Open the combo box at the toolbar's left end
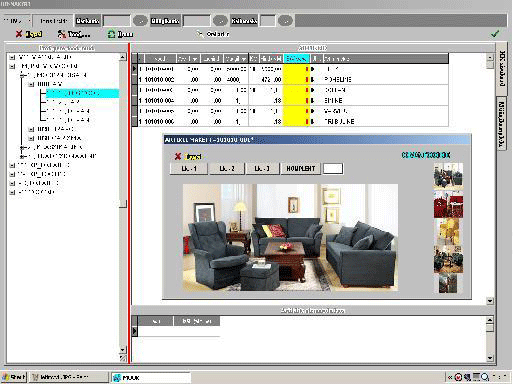Screen dimensions: 513x387 (x=17, y=21)
